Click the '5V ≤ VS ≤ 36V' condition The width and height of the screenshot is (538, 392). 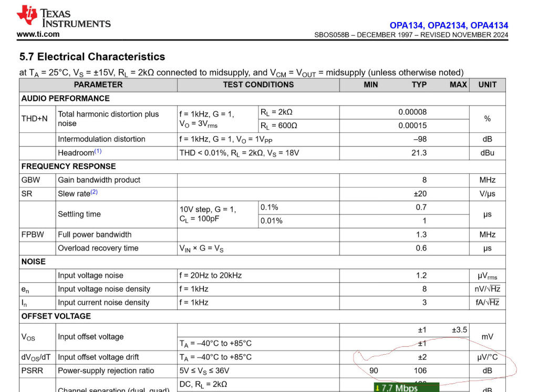point(204,371)
